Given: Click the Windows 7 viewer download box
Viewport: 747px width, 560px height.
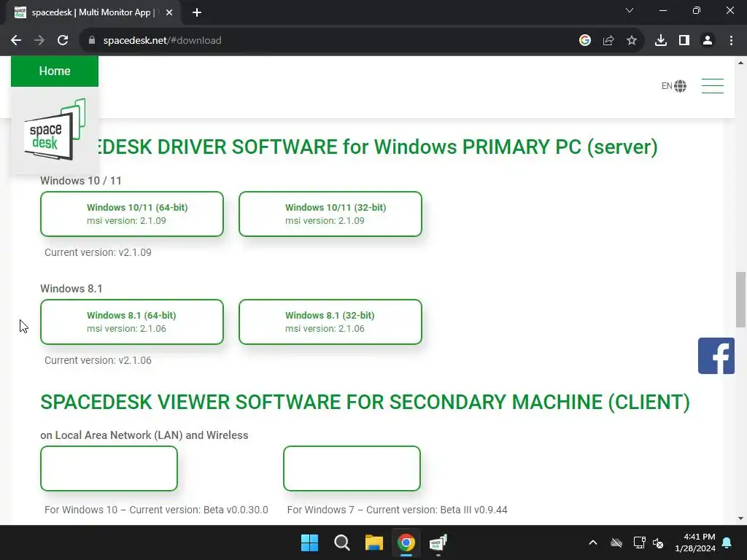Looking at the screenshot, I should coord(352,469).
